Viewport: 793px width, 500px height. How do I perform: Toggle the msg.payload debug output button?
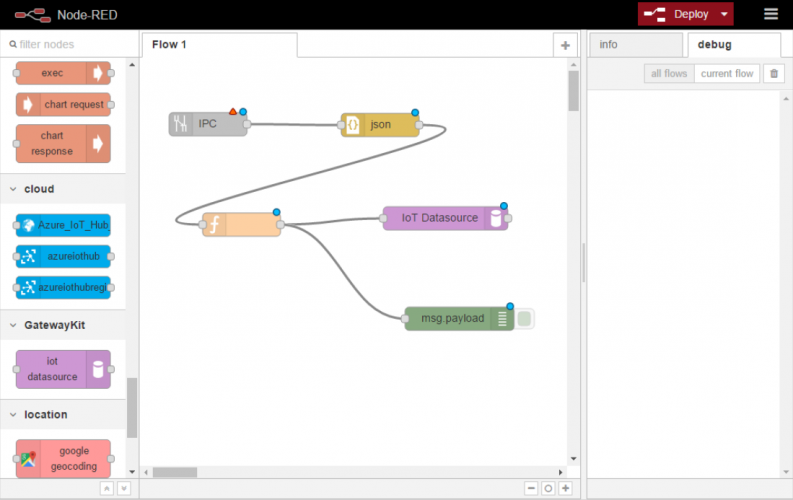[526, 319]
